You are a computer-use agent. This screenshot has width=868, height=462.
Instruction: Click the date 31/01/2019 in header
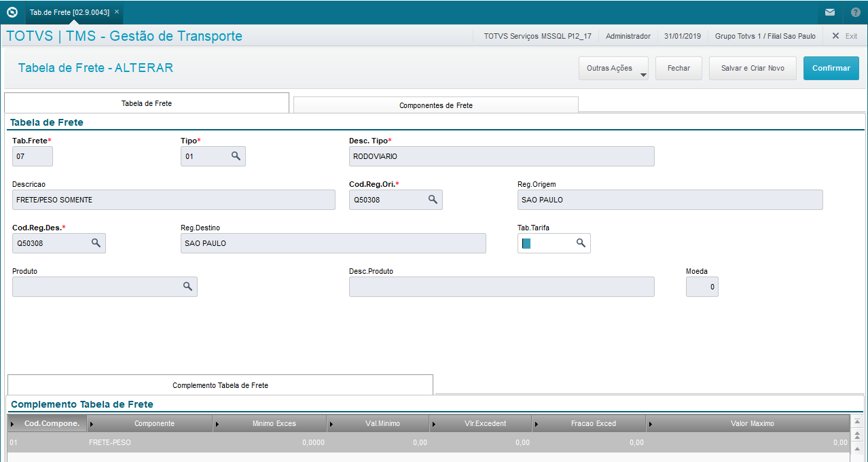(683, 36)
